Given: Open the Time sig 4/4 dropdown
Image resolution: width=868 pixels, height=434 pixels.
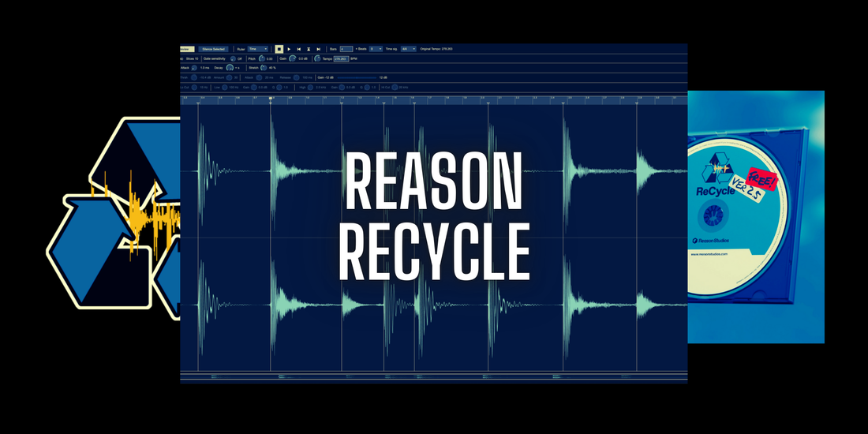Looking at the screenshot, I should click(x=409, y=49).
